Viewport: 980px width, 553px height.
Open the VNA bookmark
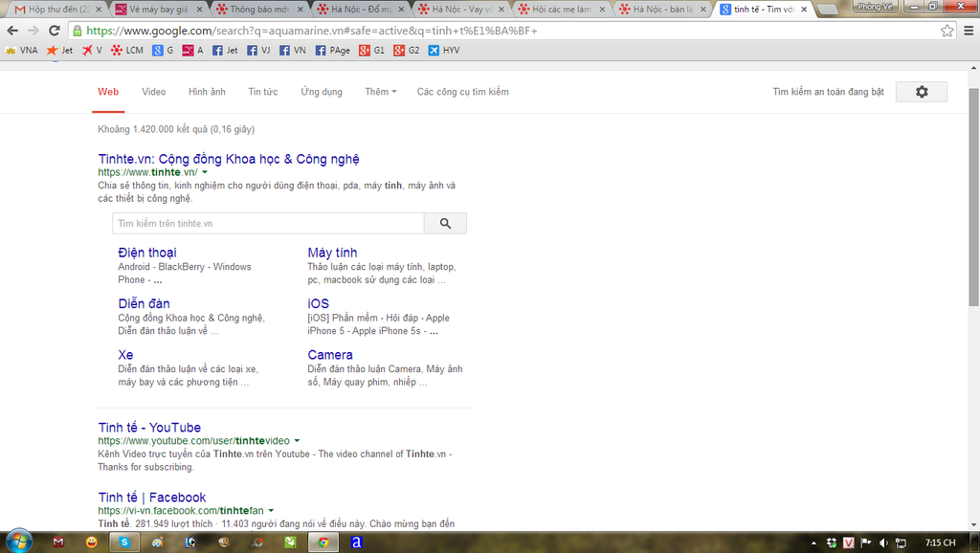22,50
